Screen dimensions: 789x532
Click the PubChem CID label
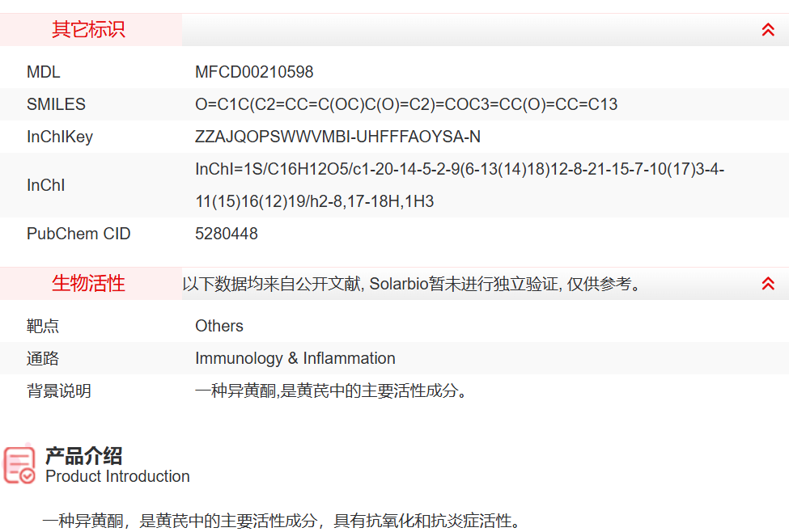click(x=78, y=234)
